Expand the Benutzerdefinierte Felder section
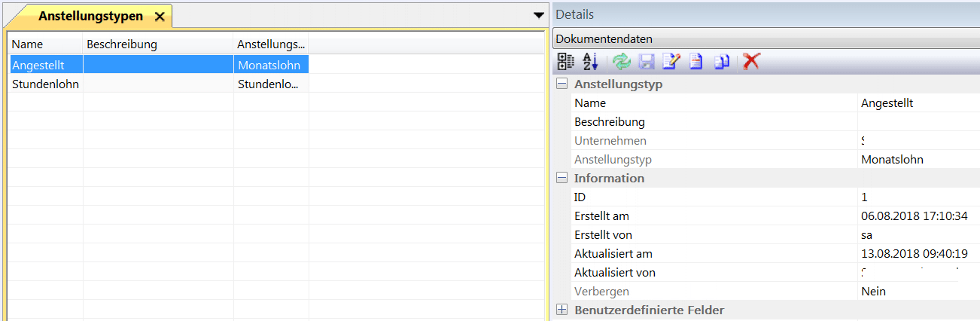 [562, 310]
